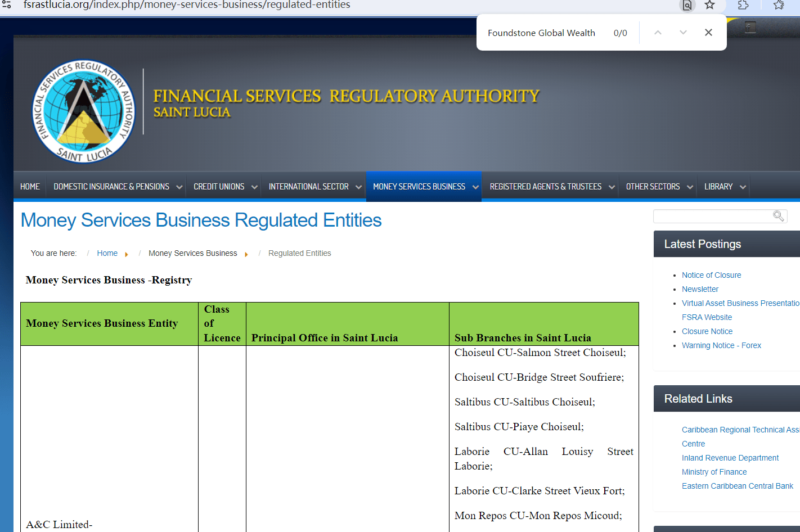Follow the Home breadcrumb link

pos(107,254)
